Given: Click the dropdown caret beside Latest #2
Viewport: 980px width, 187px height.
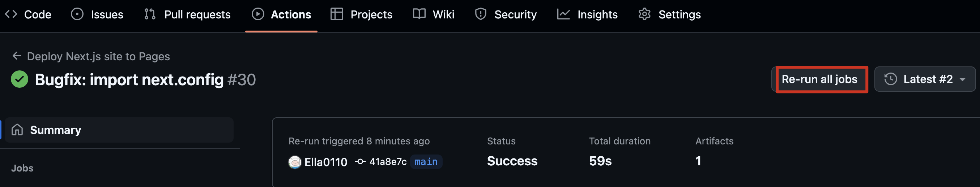Looking at the screenshot, I should click(963, 79).
